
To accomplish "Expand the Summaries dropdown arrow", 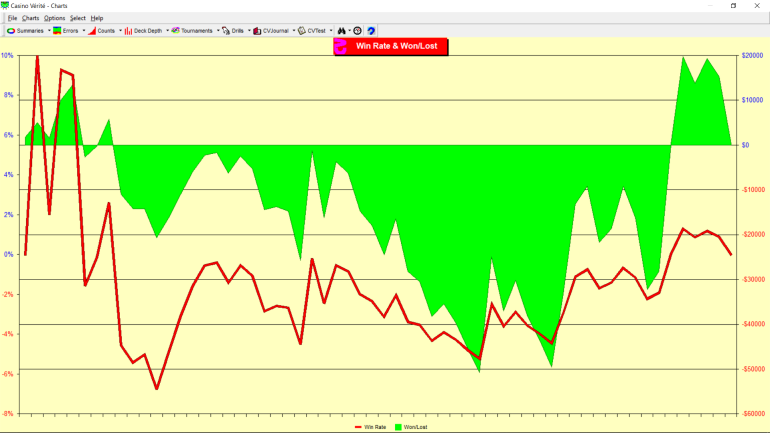I will 48,31.
